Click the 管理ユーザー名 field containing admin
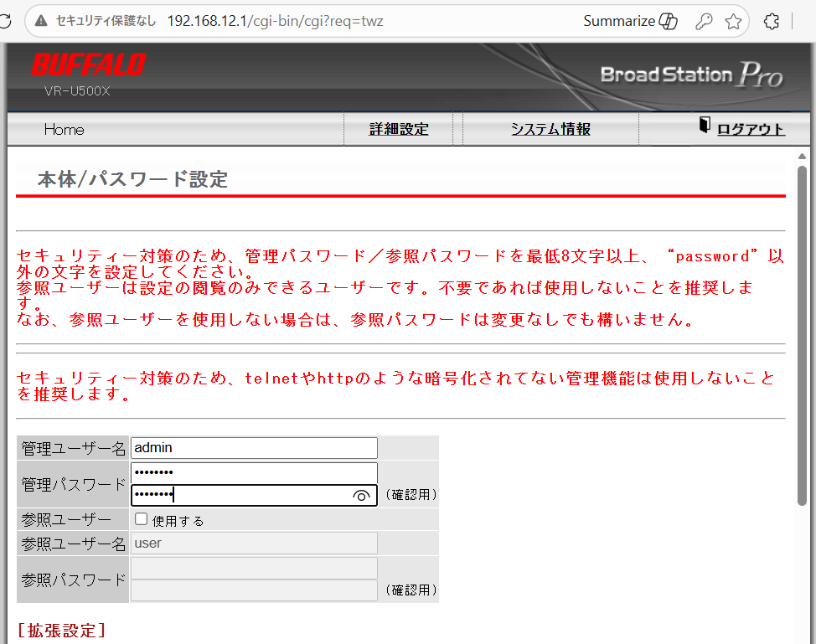 coord(254,448)
